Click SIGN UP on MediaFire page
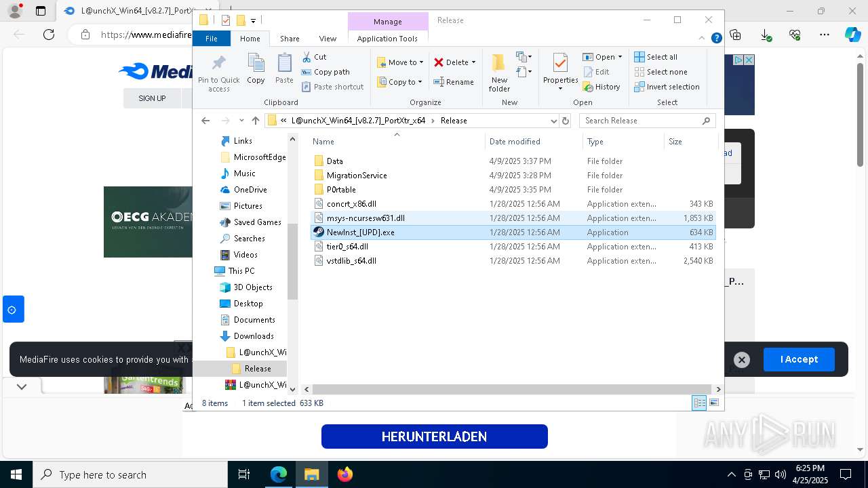868x488 pixels. tap(152, 98)
